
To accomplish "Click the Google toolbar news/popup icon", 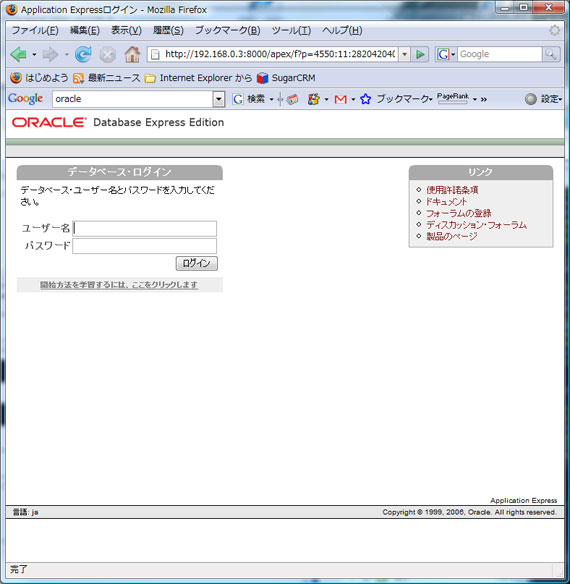I will (x=292, y=99).
